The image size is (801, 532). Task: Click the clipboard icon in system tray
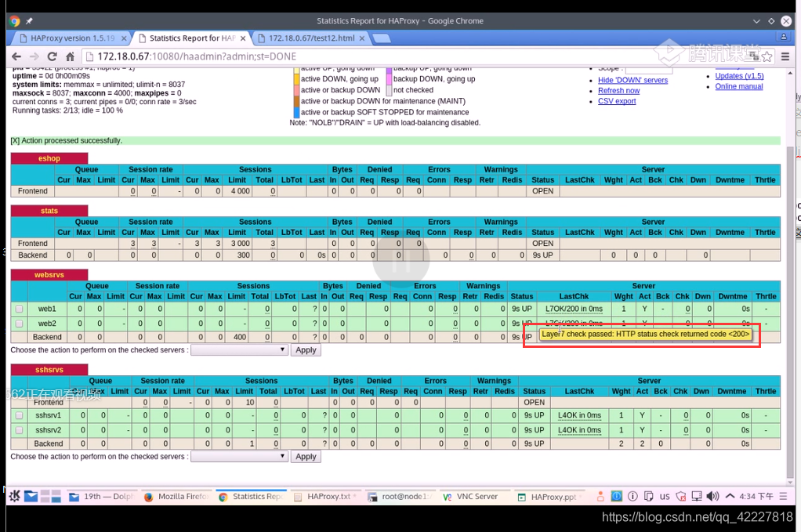[648, 496]
